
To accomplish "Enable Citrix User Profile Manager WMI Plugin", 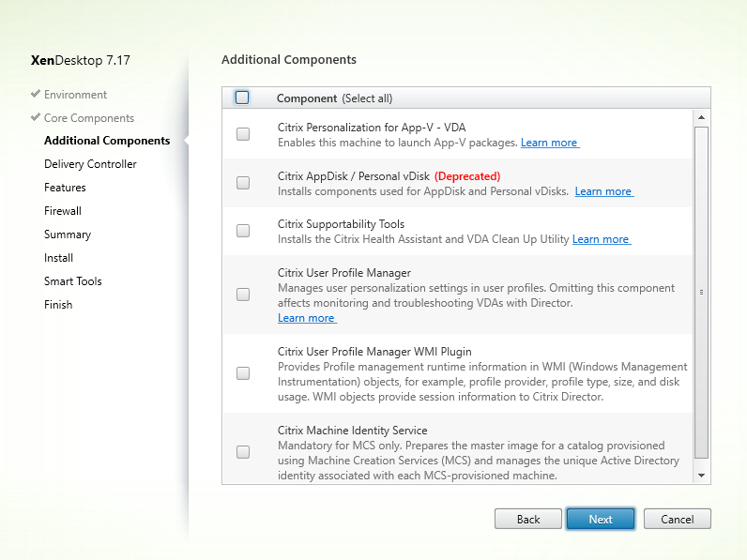I will pyautogui.click(x=243, y=373).
